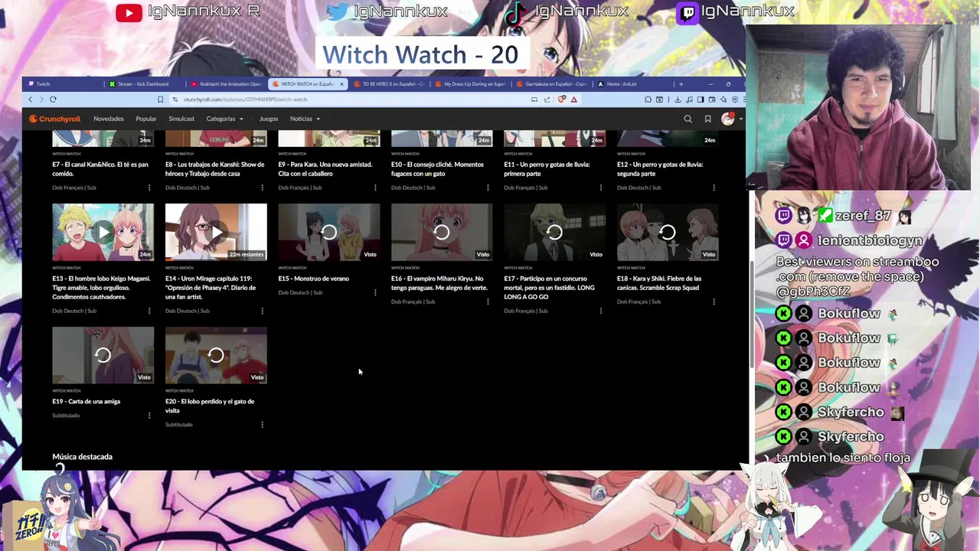Open options menu for episode E9
980x551 pixels.
pyautogui.click(x=375, y=187)
